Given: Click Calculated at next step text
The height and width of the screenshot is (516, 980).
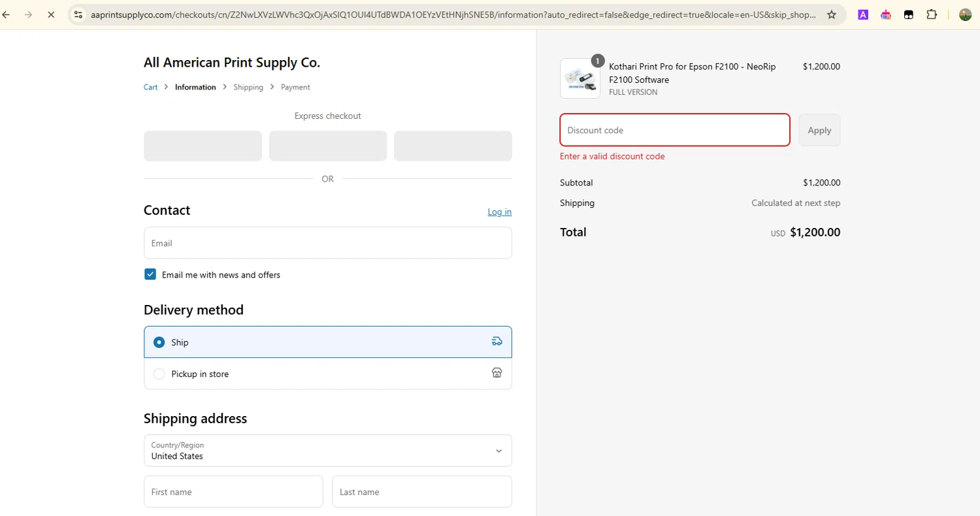Looking at the screenshot, I should pyautogui.click(x=796, y=203).
